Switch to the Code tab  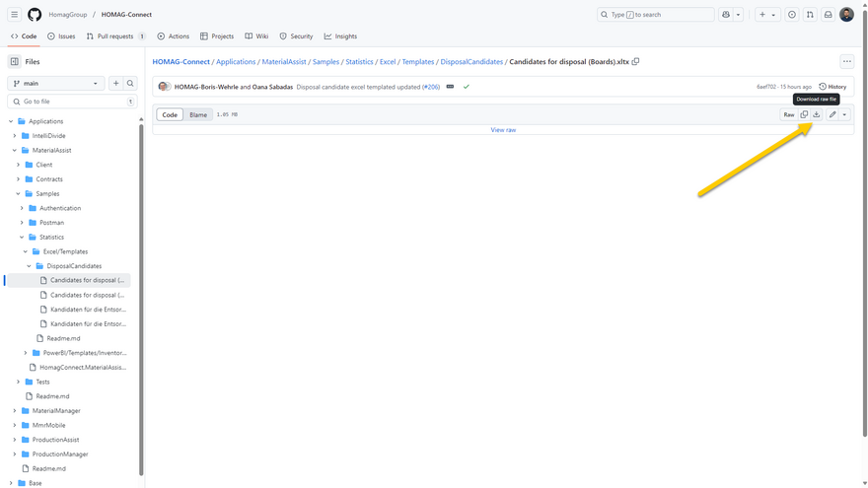24,35
